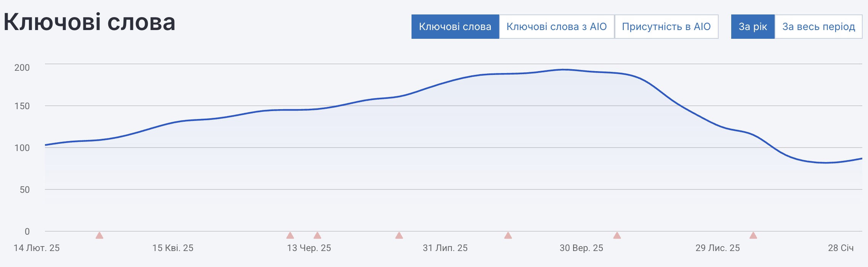Click triangle marker just left of 13 Чер. 25
Image resolution: width=868 pixels, height=267 pixels.
tap(290, 235)
